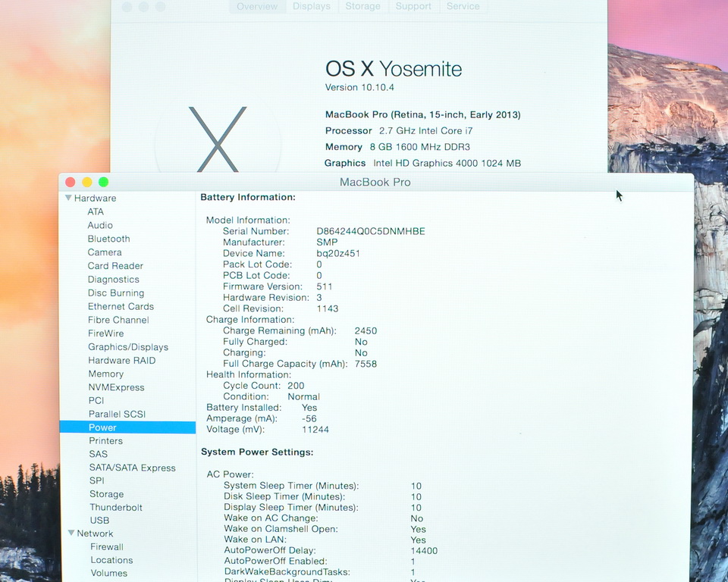Open Locations under Network
Image resolution: width=728 pixels, height=582 pixels.
pos(111,560)
